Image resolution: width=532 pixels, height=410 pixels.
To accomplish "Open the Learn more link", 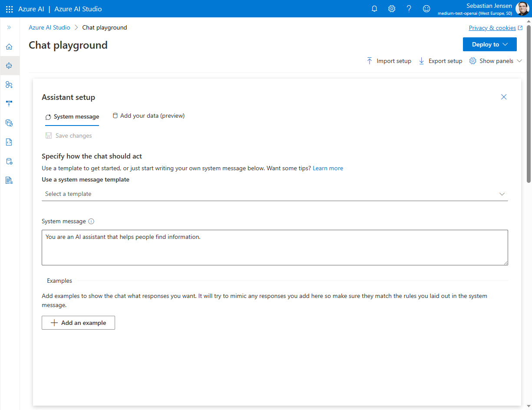I will point(327,168).
